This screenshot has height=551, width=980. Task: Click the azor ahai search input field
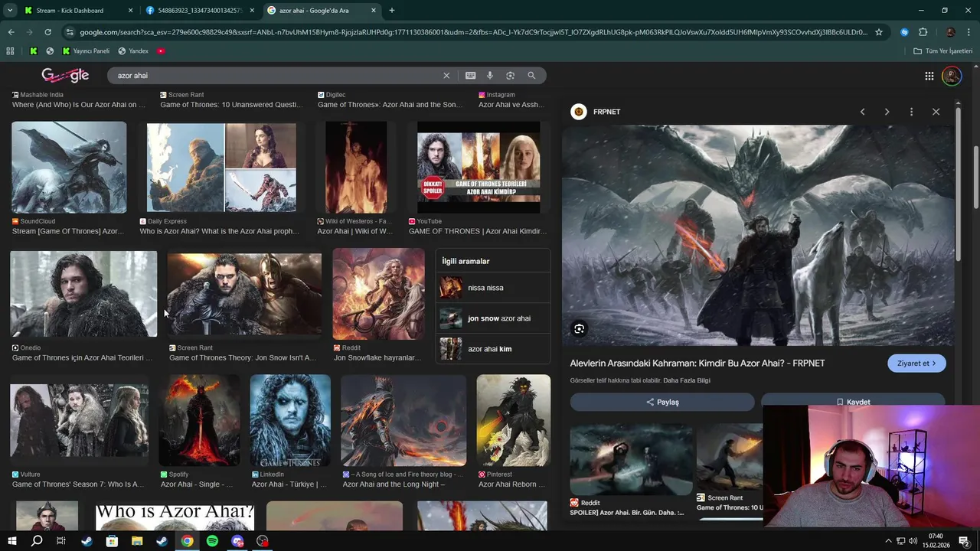coord(276,76)
